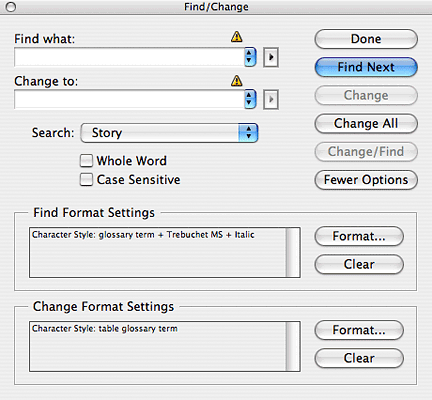Clear the Find Format Settings

pyautogui.click(x=359, y=264)
